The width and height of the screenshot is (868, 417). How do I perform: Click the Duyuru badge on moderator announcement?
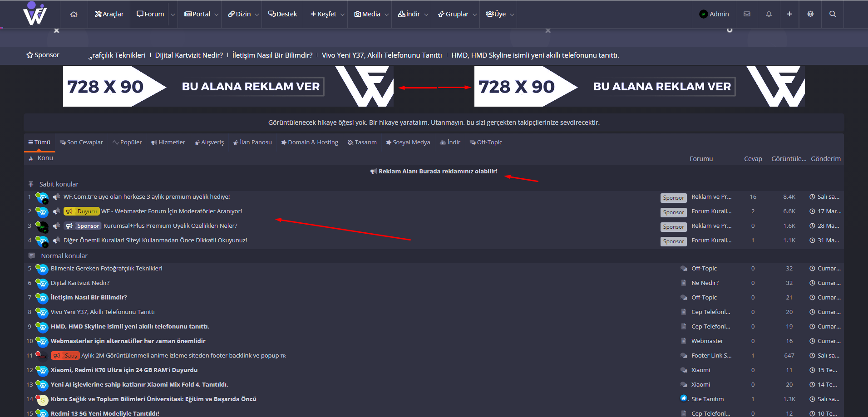click(x=81, y=211)
